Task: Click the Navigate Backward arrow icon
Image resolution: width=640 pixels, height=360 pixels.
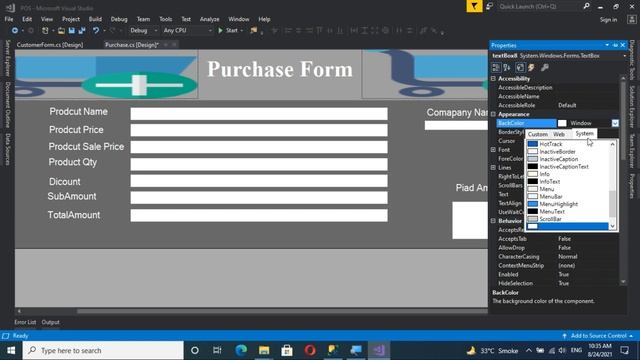Action: tap(15, 31)
